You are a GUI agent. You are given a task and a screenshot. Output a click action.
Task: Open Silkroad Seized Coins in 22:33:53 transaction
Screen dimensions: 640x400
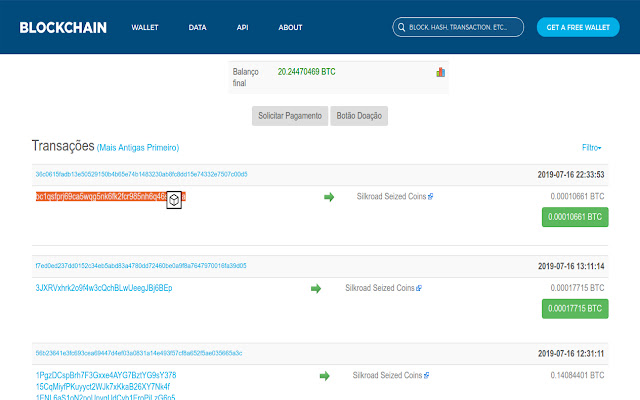391,196
